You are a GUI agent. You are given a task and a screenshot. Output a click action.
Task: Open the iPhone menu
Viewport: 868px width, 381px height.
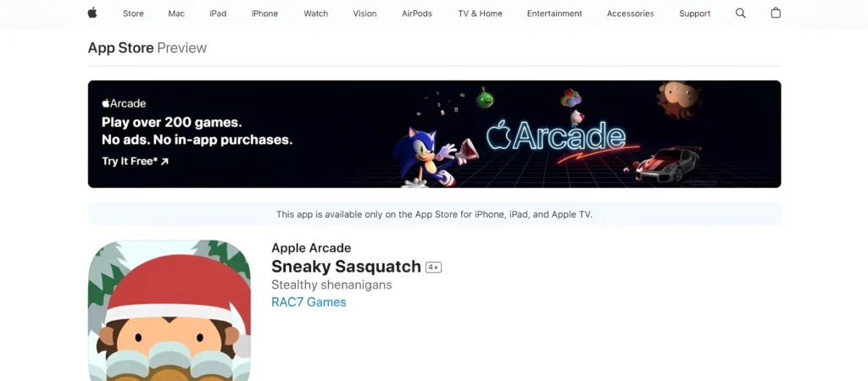(x=264, y=14)
